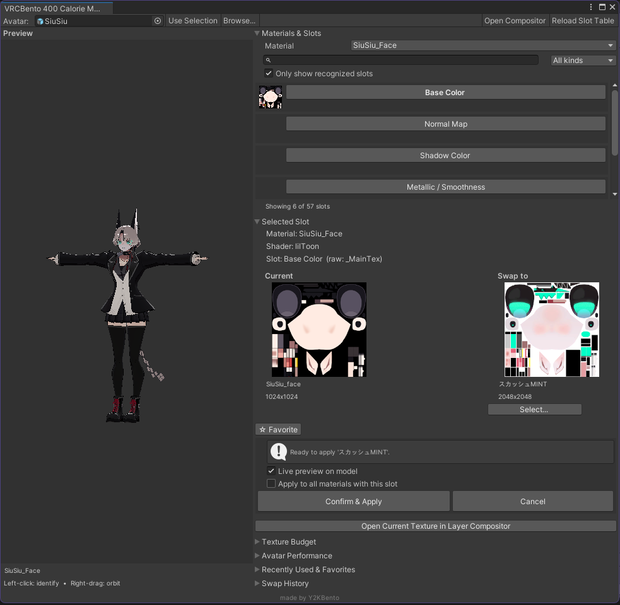Click the star Favorite button

278,429
